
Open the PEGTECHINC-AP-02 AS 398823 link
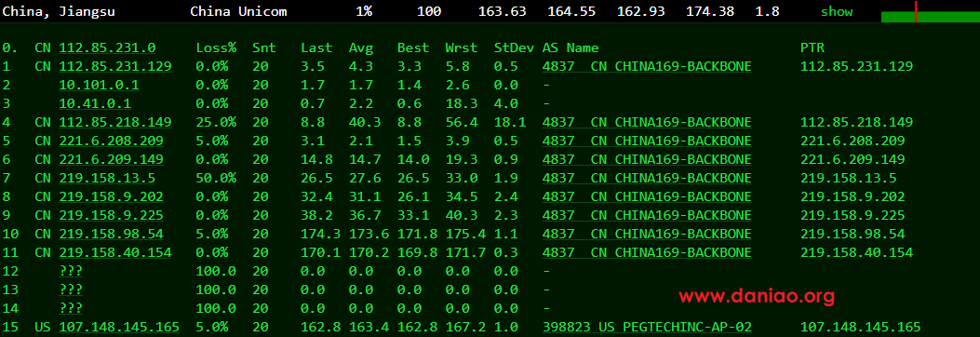[647, 327]
